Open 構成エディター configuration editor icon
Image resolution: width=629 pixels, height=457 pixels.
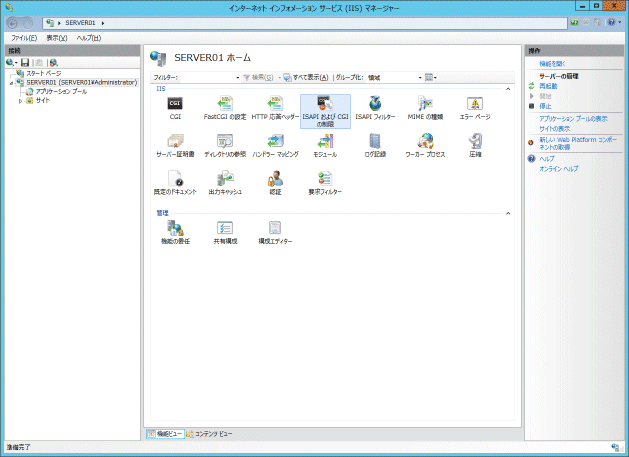click(x=275, y=228)
